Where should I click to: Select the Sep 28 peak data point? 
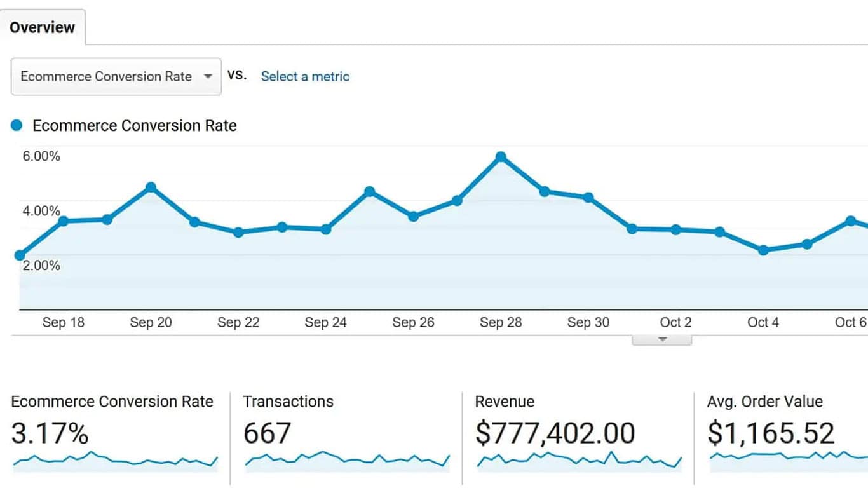pos(501,156)
